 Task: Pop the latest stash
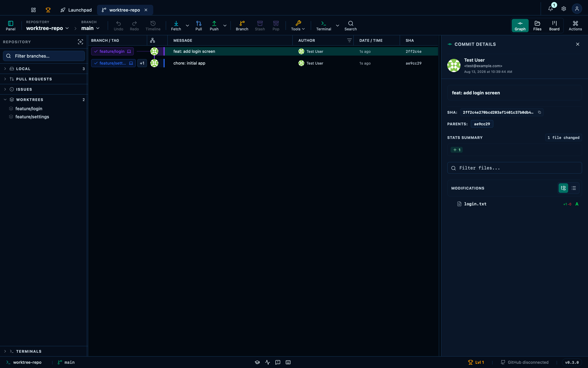click(x=276, y=26)
